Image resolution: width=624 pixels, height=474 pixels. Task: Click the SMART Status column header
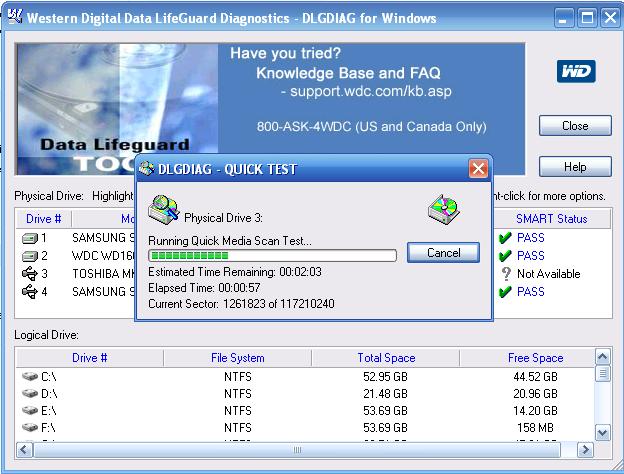551,219
